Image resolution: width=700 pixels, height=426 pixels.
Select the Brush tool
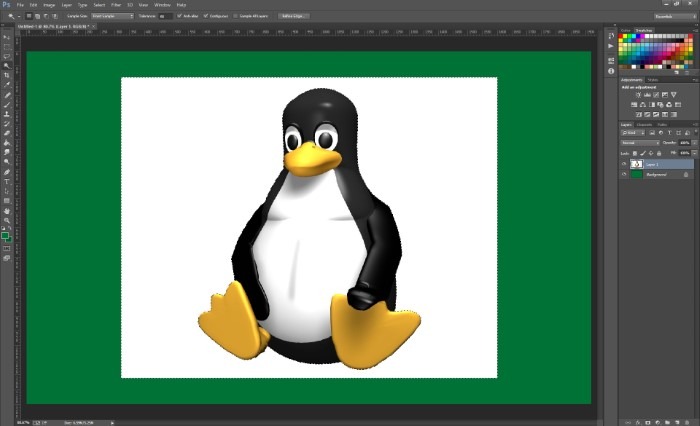(x=7, y=105)
